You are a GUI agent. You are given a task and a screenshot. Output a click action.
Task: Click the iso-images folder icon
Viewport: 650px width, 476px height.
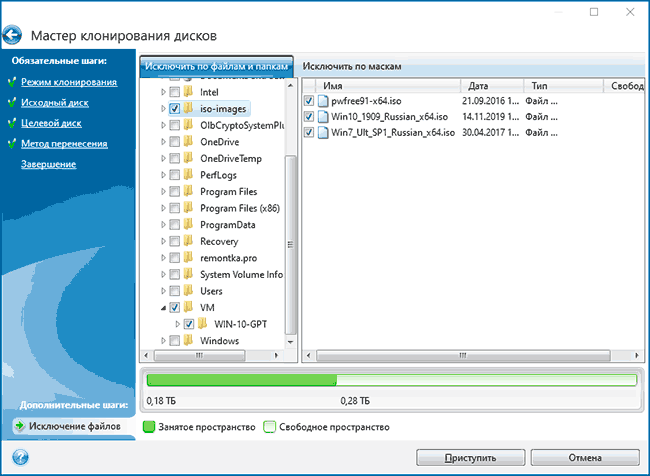pos(189,108)
